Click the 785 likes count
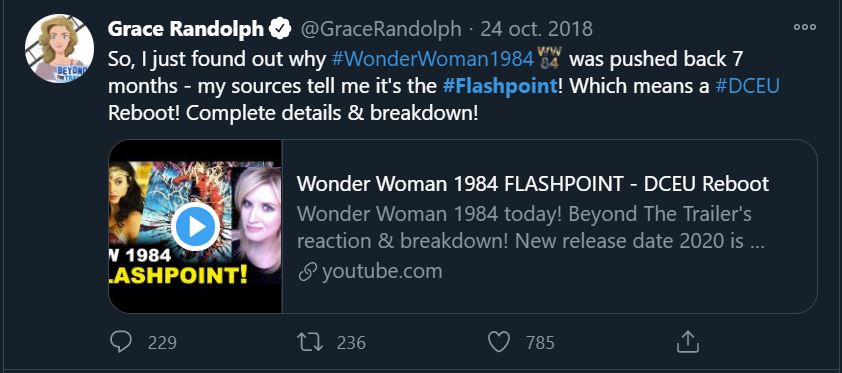This screenshot has height=373, width=842. (540, 342)
